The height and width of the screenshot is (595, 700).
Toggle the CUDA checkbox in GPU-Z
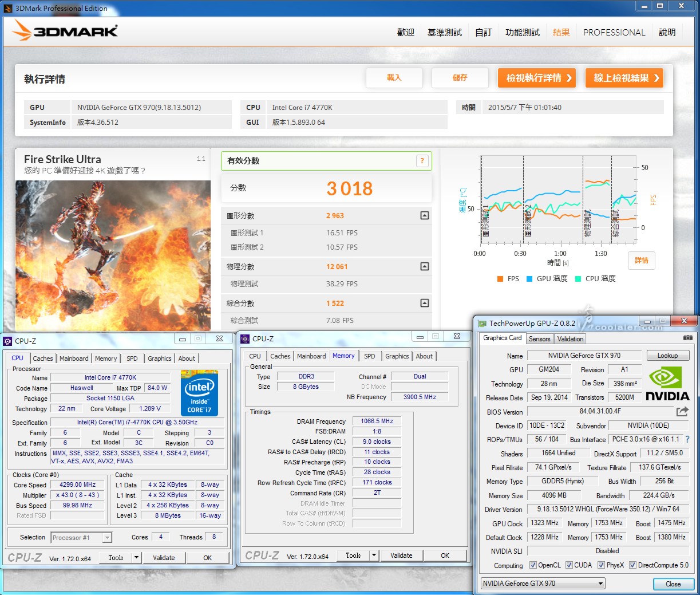click(x=569, y=565)
